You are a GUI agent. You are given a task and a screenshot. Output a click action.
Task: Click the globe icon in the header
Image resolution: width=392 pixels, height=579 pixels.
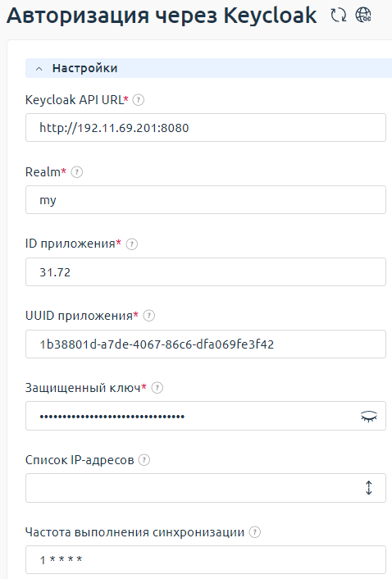363,15
